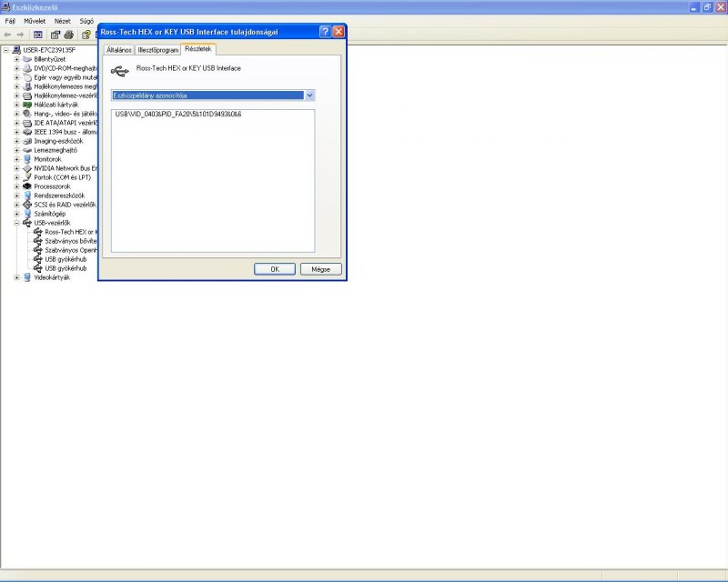Click the monitor icon beside Monitorok
Image resolution: width=728 pixels, height=582 pixels.
[x=27, y=159]
